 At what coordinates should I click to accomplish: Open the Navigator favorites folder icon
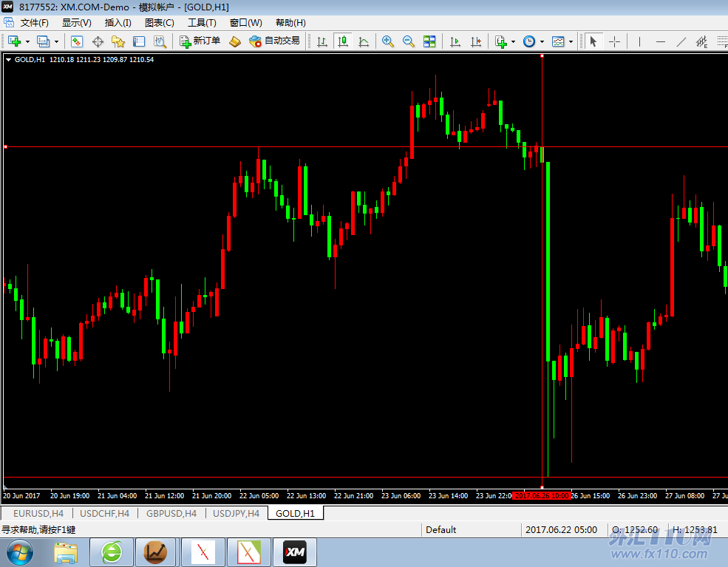click(118, 41)
